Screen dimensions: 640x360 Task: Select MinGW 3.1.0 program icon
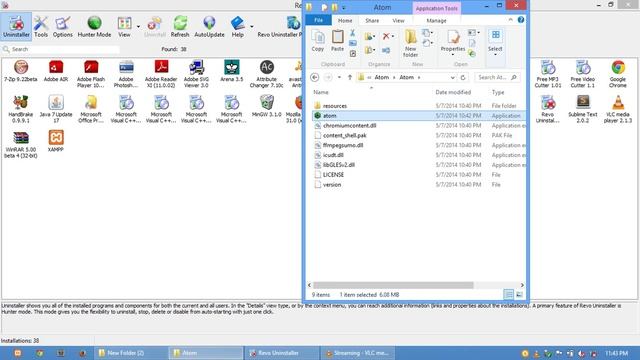click(x=267, y=106)
